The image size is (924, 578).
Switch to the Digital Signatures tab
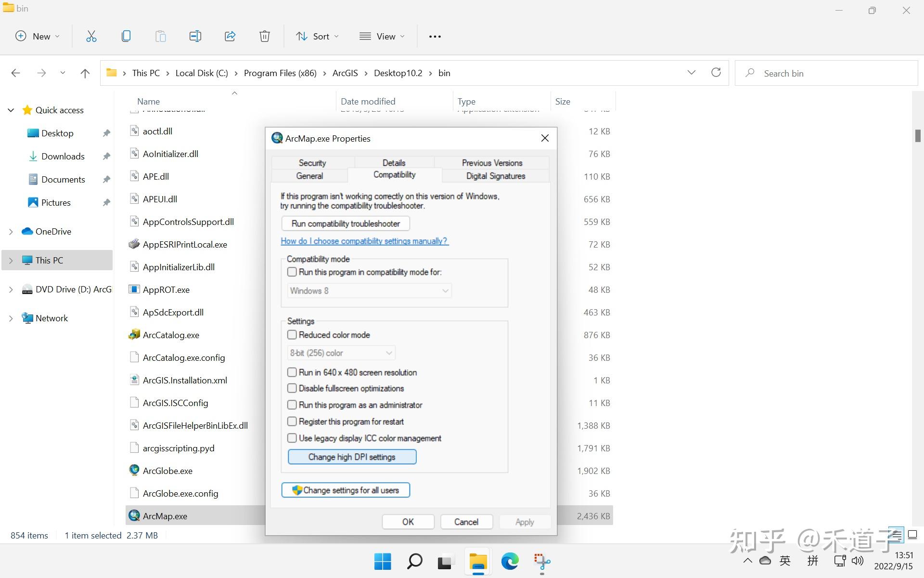click(495, 176)
